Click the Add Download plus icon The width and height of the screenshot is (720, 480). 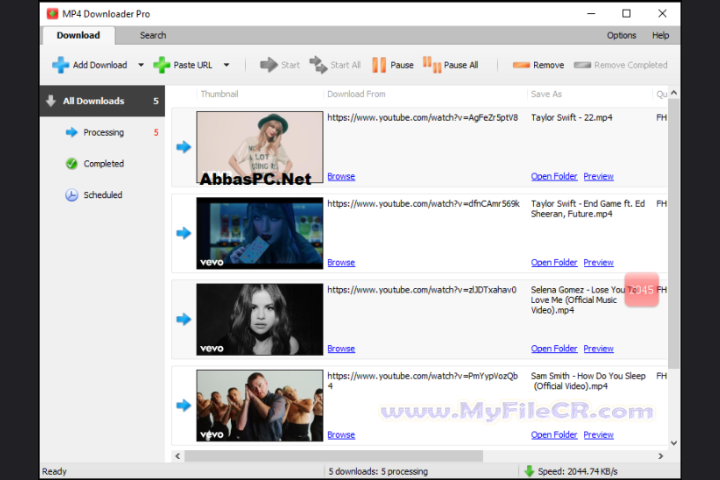(x=60, y=65)
